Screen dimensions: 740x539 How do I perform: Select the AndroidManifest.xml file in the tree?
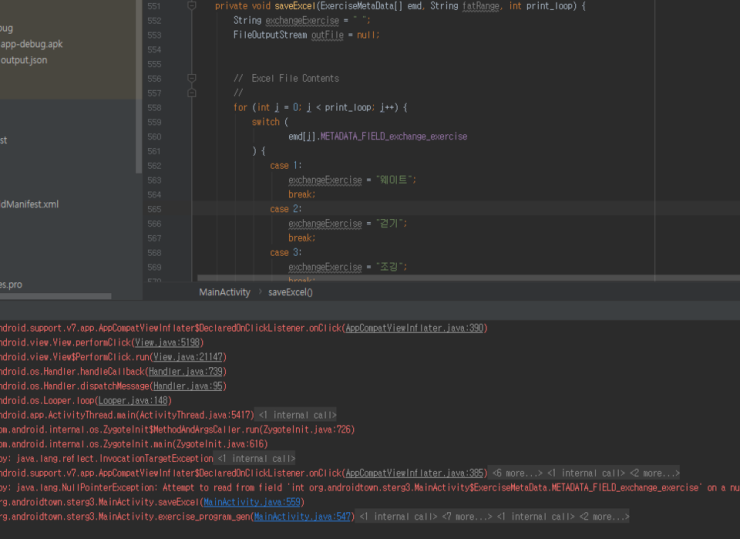30,204
